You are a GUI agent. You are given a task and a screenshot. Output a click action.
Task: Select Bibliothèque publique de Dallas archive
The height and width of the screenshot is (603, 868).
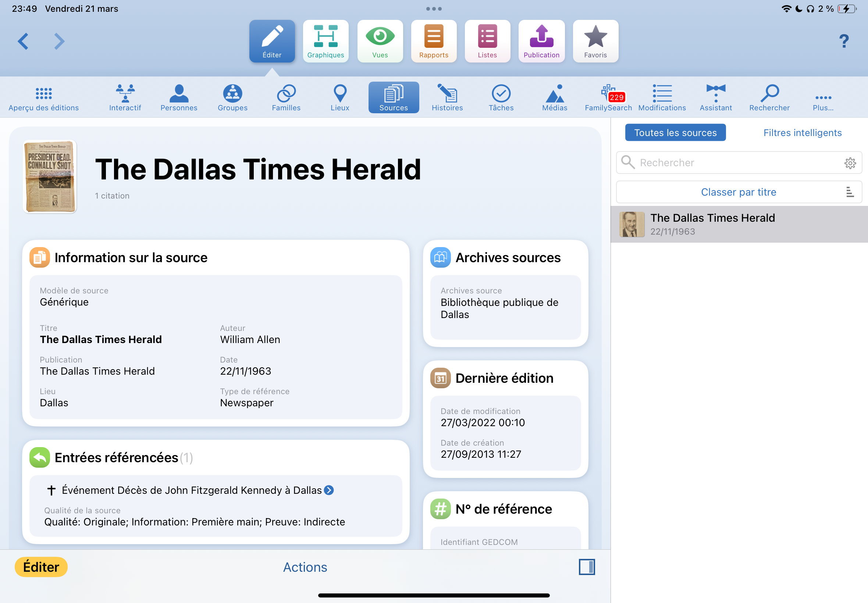pos(499,308)
